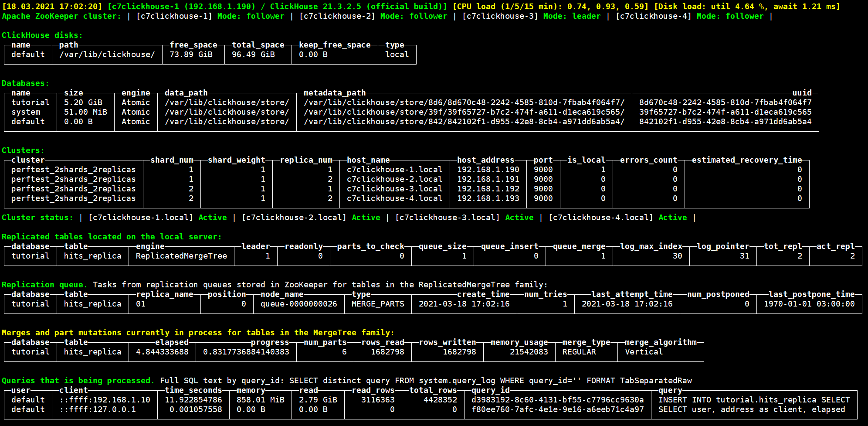The height and width of the screenshot is (426, 868).
Task: Click the ZooKeeper c7clickhouse-4 follower mode
Action: 730,16
